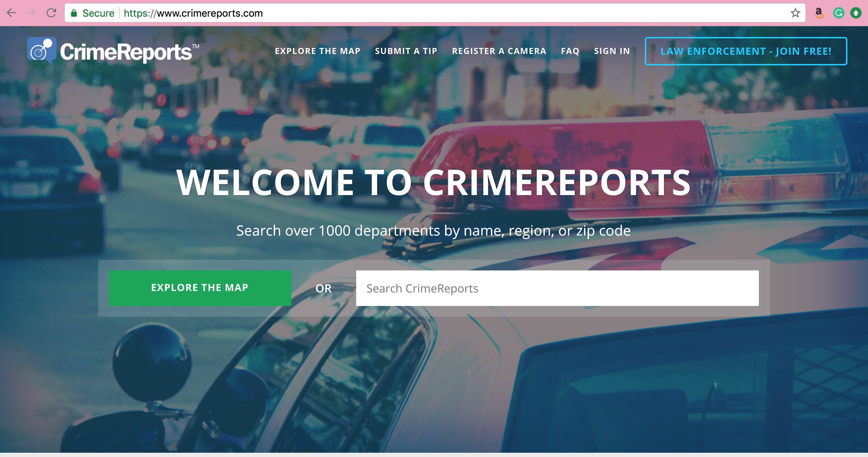
Task: Click the Welcome to CrimeReports heading
Action: click(434, 182)
